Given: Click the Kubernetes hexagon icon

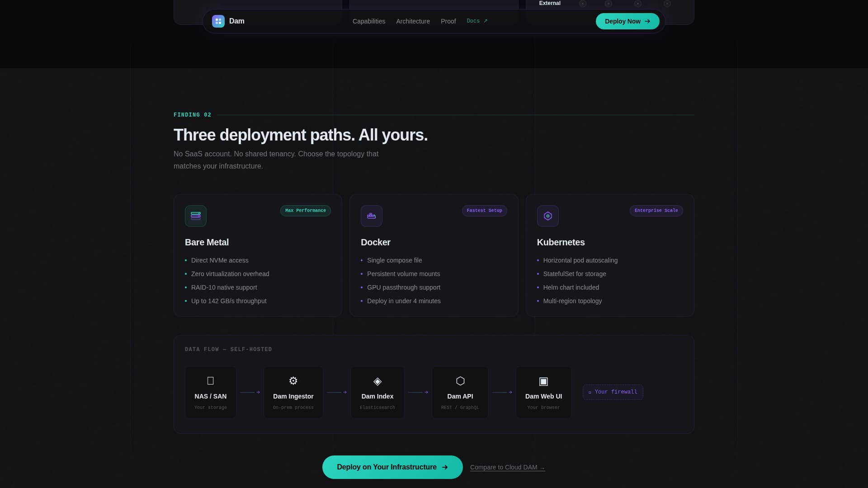Looking at the screenshot, I should 547,216.
